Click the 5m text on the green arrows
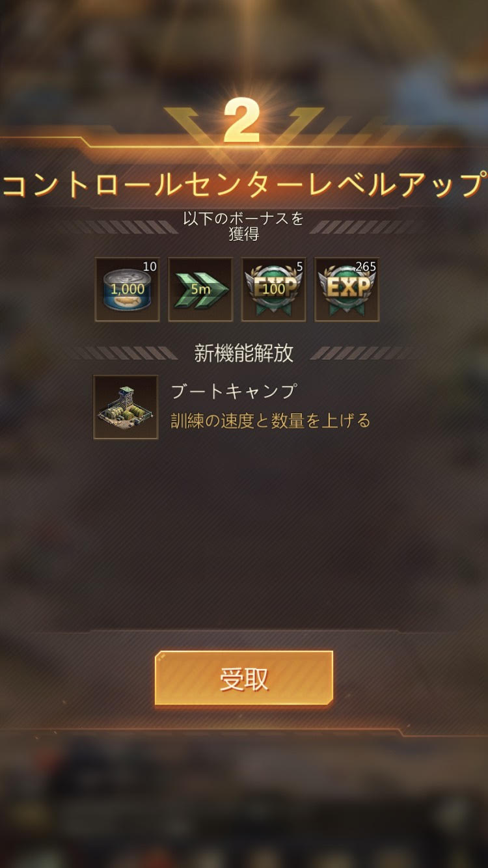Viewport: 488px width, 868px height. click(200, 289)
